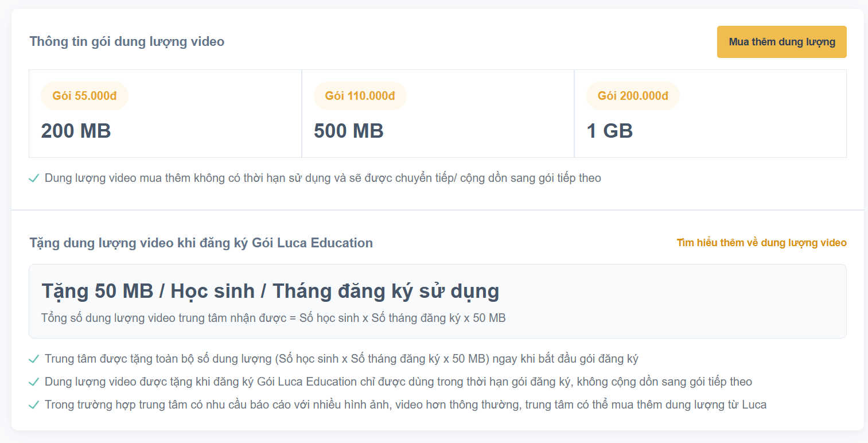Click checkmark icon beside 'Dung lượng video được tặng' line
Viewport: 868px width, 443px height.
(x=34, y=382)
